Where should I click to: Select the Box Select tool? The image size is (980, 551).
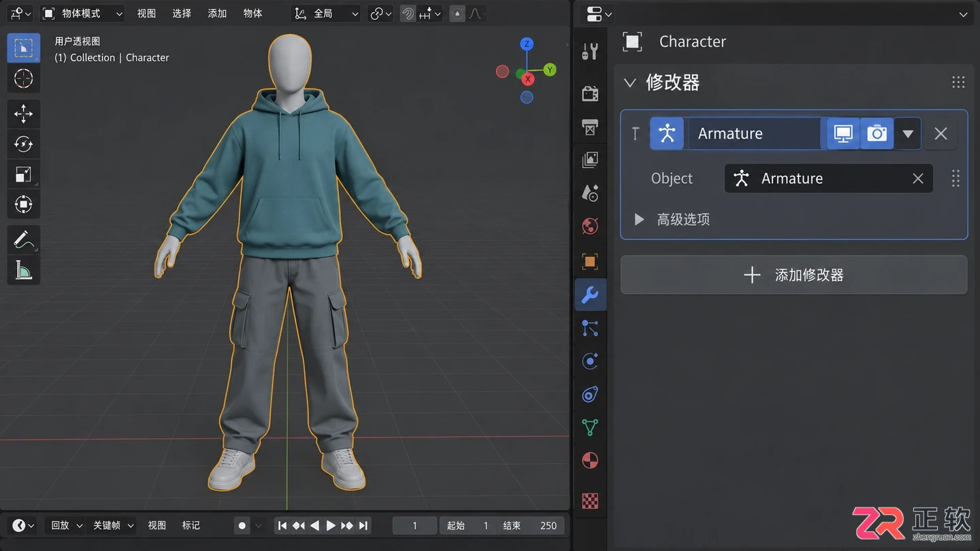(24, 48)
